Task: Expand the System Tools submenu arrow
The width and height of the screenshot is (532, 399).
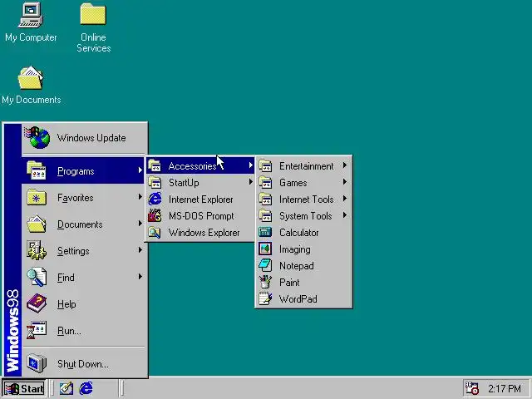Action: coord(345,215)
